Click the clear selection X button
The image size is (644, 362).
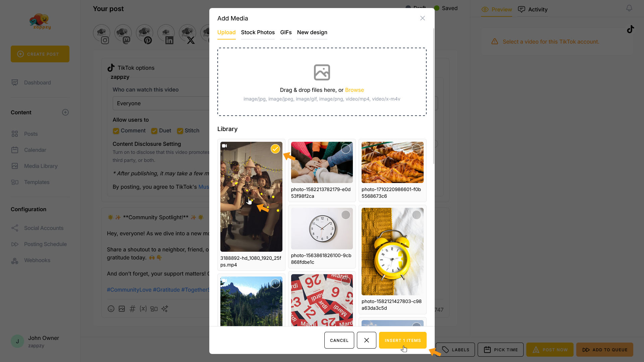click(366, 340)
